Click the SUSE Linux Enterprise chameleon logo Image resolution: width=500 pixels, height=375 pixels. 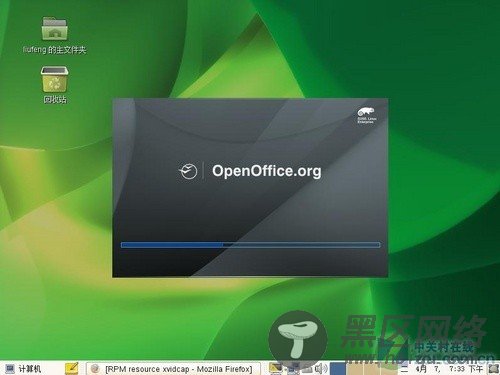[x=366, y=115]
